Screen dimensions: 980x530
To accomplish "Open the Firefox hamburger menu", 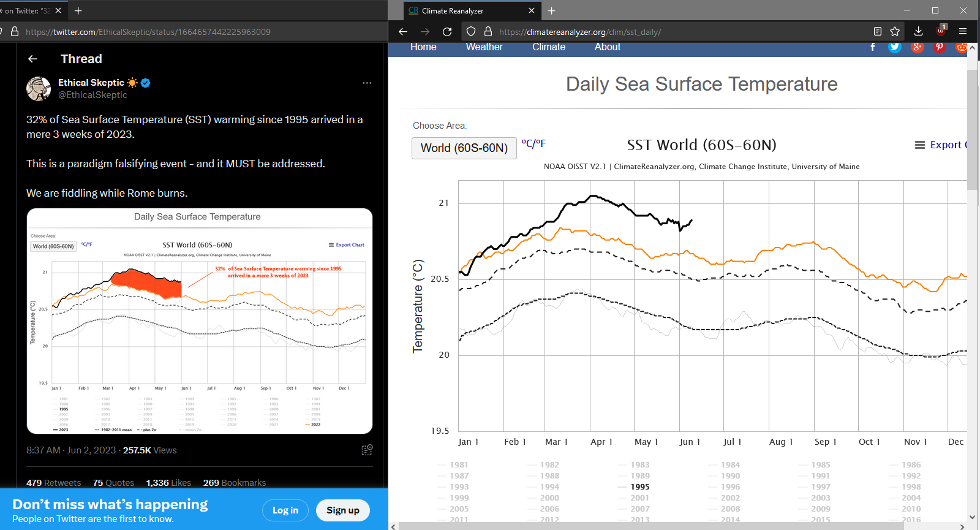I will pyautogui.click(x=963, y=32).
